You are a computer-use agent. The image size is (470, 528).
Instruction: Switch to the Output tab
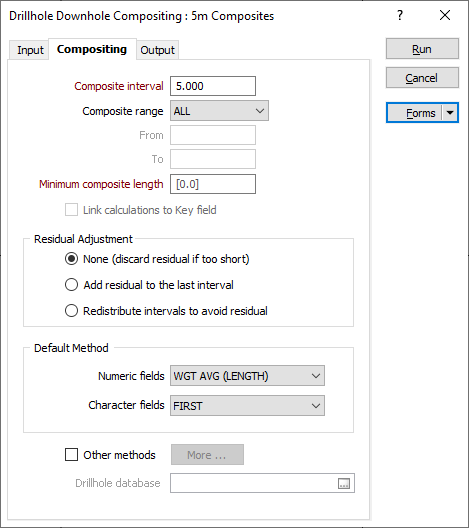coord(157,50)
